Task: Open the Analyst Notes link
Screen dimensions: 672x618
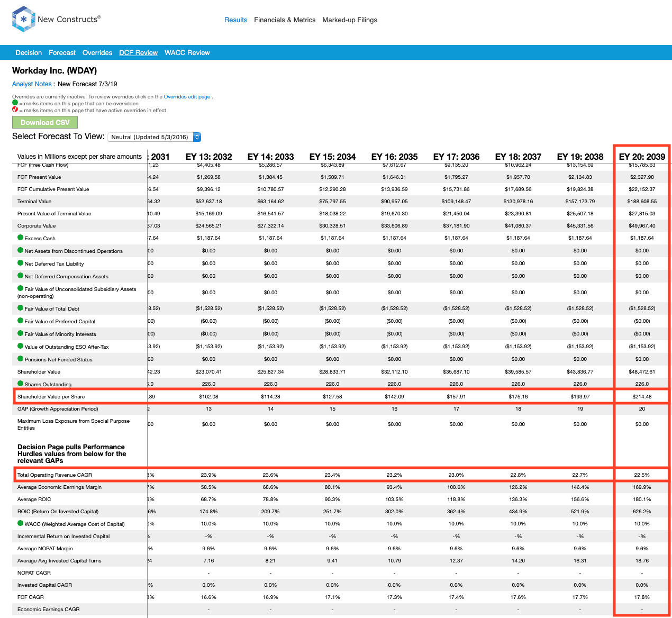Action: point(32,84)
